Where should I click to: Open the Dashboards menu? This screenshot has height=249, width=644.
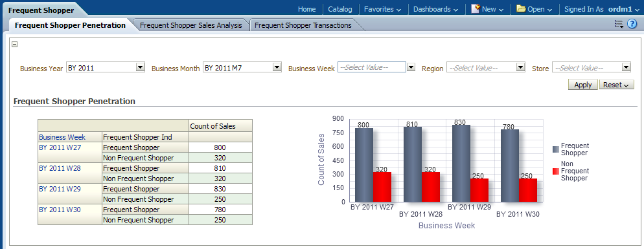point(436,9)
